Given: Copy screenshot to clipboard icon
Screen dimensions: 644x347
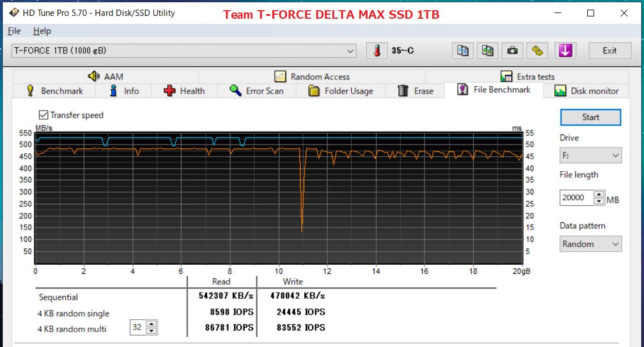Looking at the screenshot, I should (487, 50).
